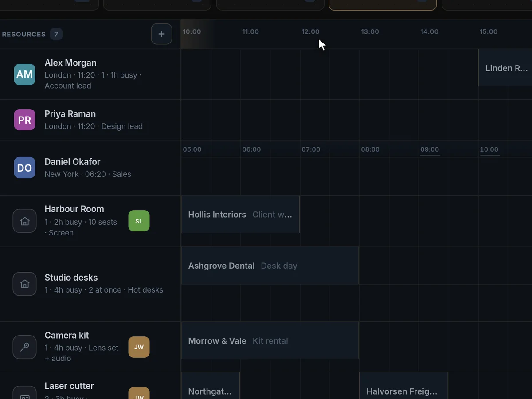Screen dimensions: 532x399
Task: Open Daniel Okafor's DO avatar
Action: pyautogui.click(x=24, y=168)
